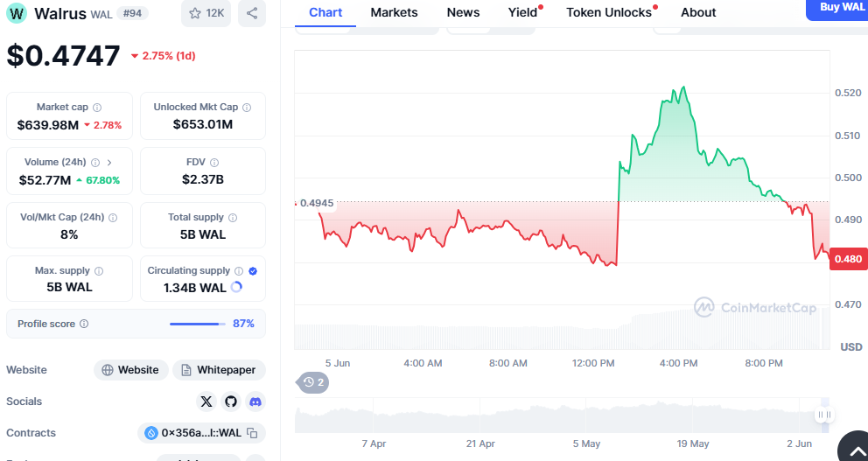Click the Walrus W logo icon

(x=17, y=13)
